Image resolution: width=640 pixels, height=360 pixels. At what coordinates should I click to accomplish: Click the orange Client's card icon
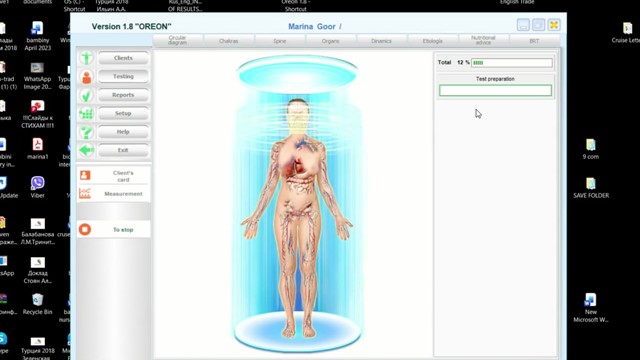pyautogui.click(x=85, y=176)
